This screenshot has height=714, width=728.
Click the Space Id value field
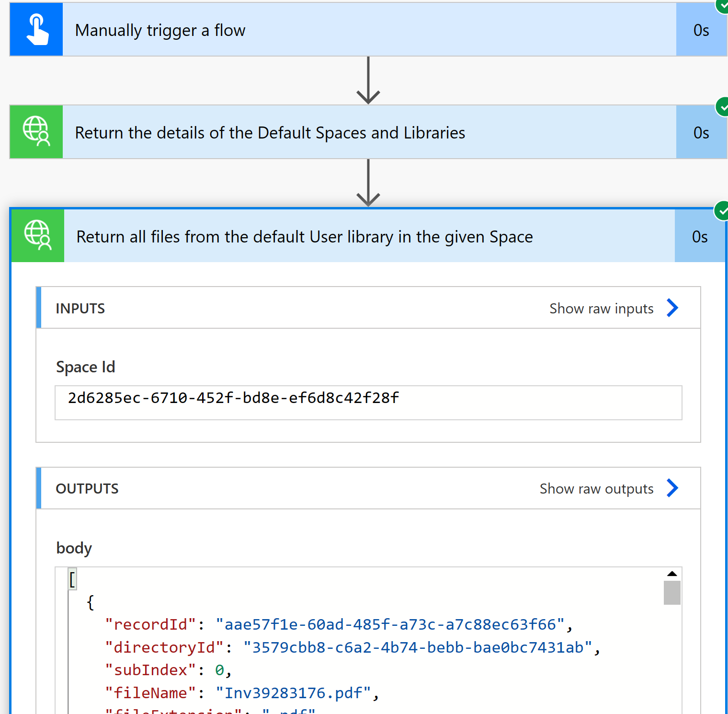[x=368, y=403]
